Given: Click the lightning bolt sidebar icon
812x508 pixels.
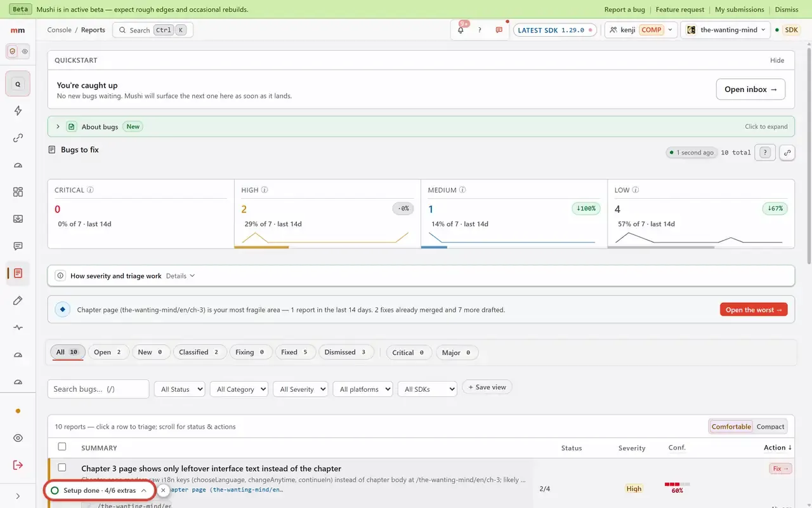Looking at the screenshot, I should tap(18, 110).
